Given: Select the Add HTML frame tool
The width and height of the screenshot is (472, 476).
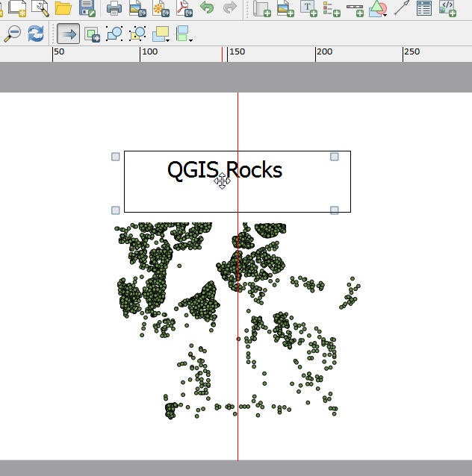Looking at the screenshot, I should pyautogui.click(x=447, y=9).
